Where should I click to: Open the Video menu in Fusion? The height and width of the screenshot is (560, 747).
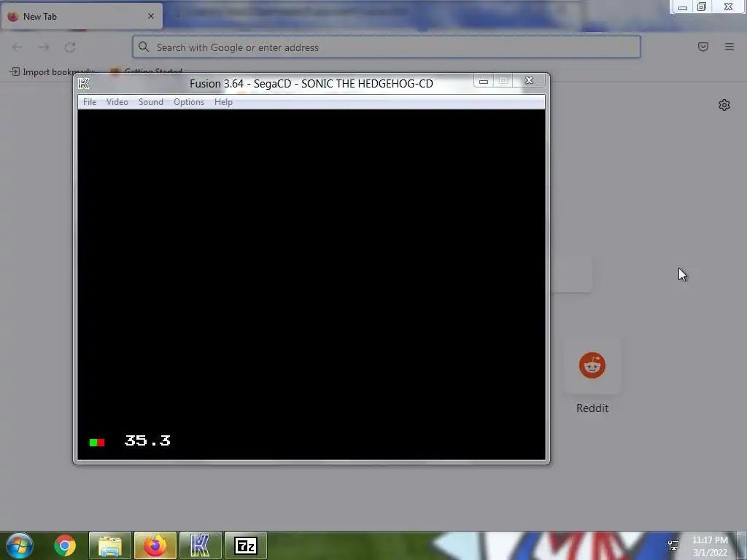[x=117, y=102]
